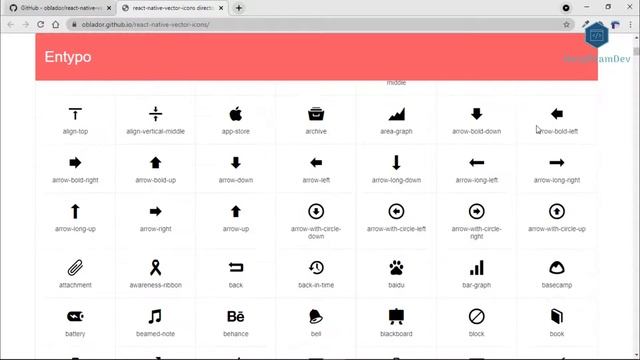This screenshot has height=360, width=640.
Task: Click the 'blackboard' label text
Action: coord(396,334)
